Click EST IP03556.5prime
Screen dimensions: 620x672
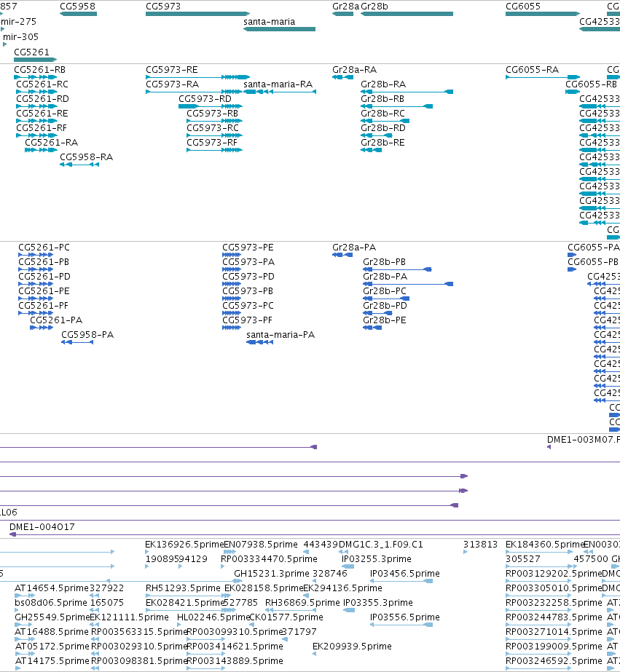tap(405, 617)
